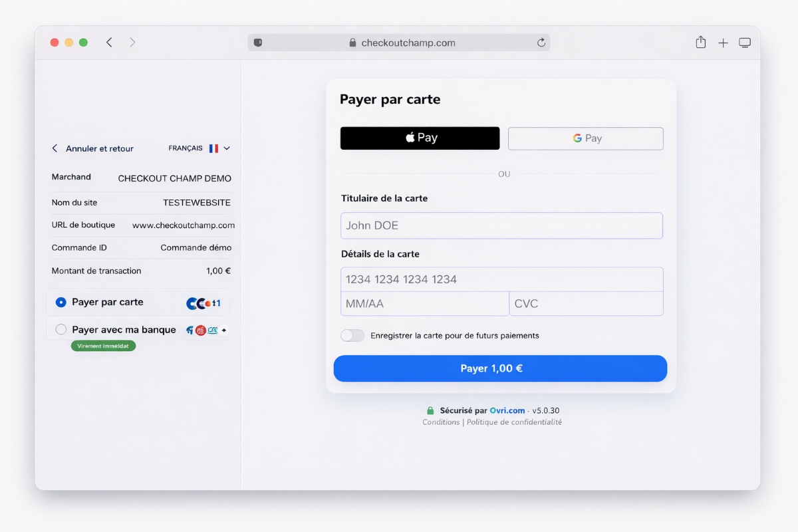The image size is (798, 532).
Task: Click the v5.0.30 version text
Action: tap(546, 410)
